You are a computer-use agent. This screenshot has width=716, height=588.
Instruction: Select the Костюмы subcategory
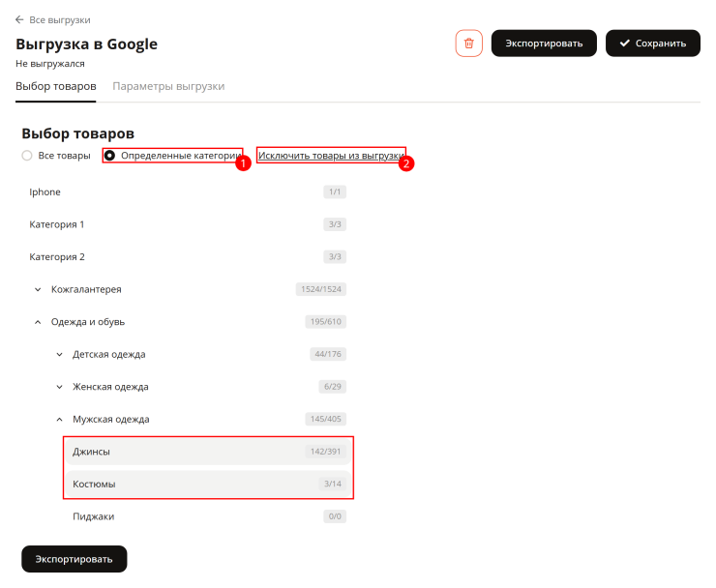coord(208,484)
